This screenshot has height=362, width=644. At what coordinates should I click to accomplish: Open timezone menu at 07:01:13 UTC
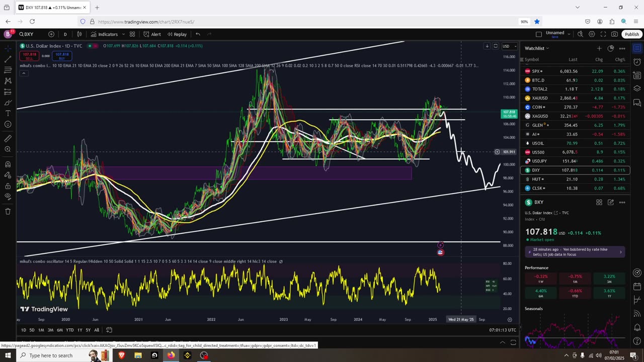[502, 330]
